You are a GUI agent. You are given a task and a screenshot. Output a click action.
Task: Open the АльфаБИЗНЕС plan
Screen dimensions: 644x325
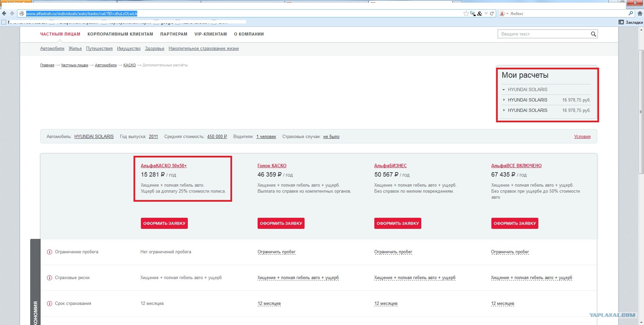click(x=390, y=166)
